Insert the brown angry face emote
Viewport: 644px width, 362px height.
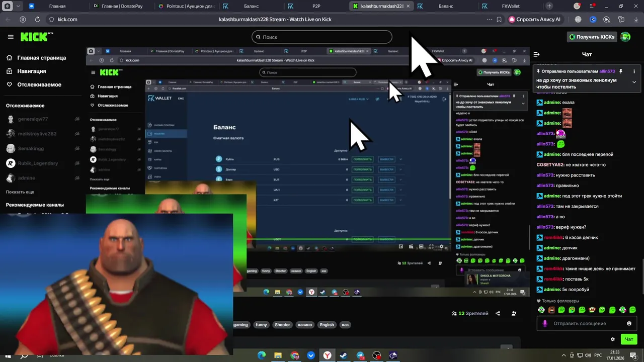click(551, 310)
